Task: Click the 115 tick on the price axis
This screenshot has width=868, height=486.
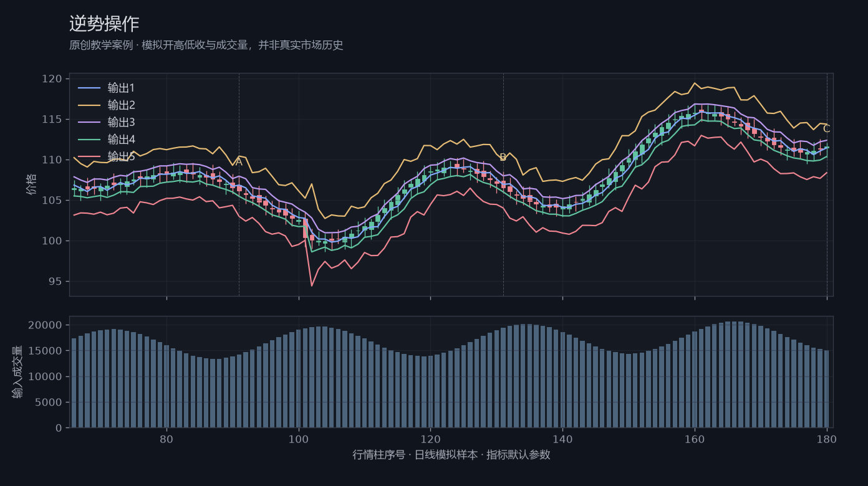Action: pyautogui.click(x=52, y=119)
